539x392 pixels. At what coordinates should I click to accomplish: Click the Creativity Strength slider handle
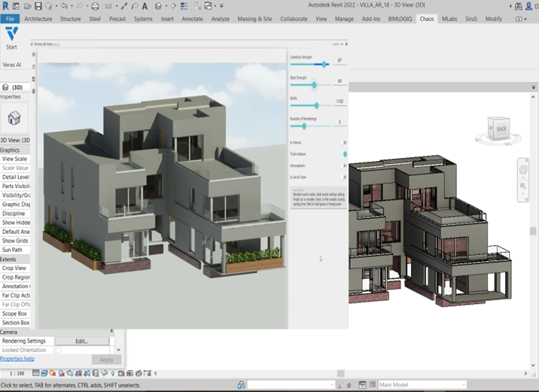[324, 65]
